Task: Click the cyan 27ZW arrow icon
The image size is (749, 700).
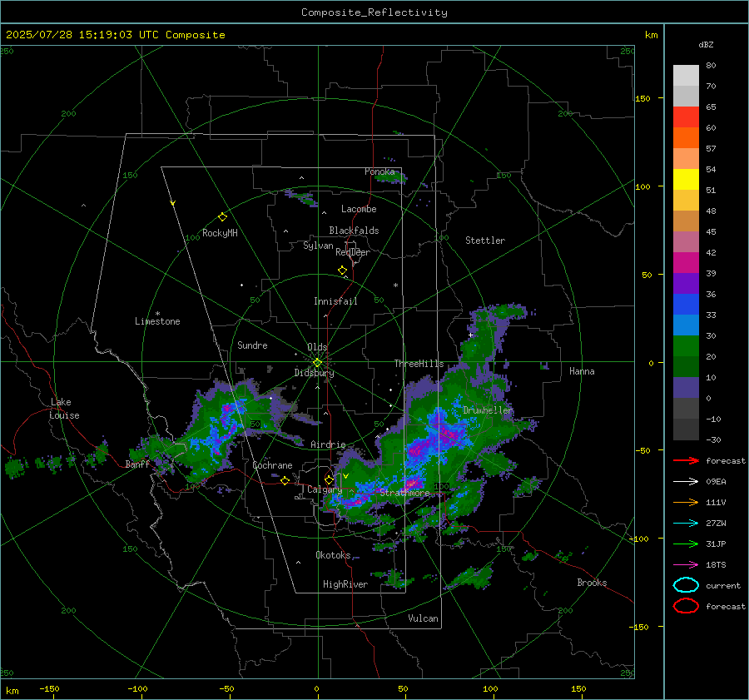Action: [x=686, y=524]
